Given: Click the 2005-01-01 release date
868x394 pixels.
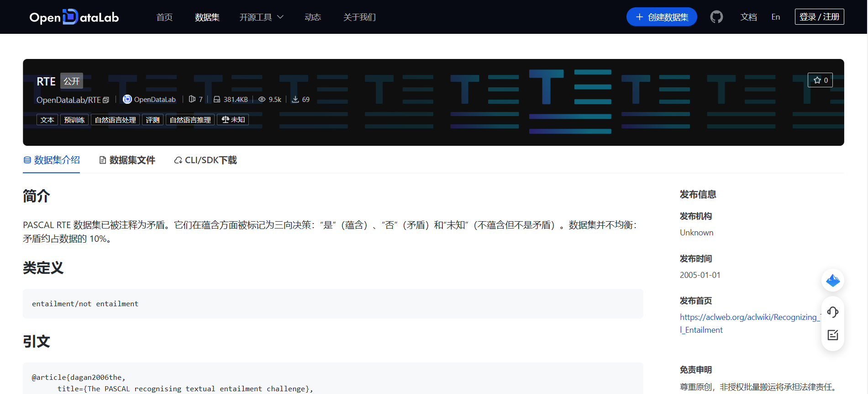Looking at the screenshot, I should tap(700, 275).
